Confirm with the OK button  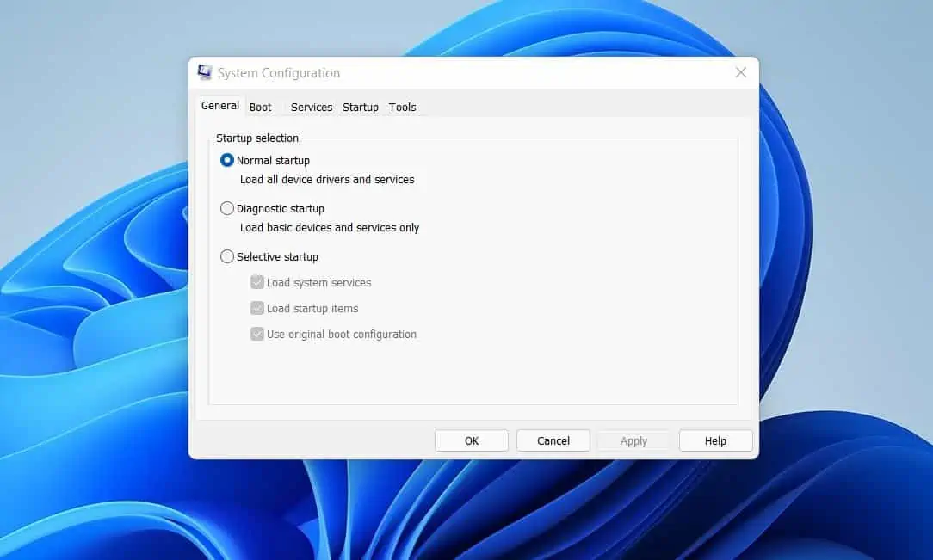(x=472, y=440)
